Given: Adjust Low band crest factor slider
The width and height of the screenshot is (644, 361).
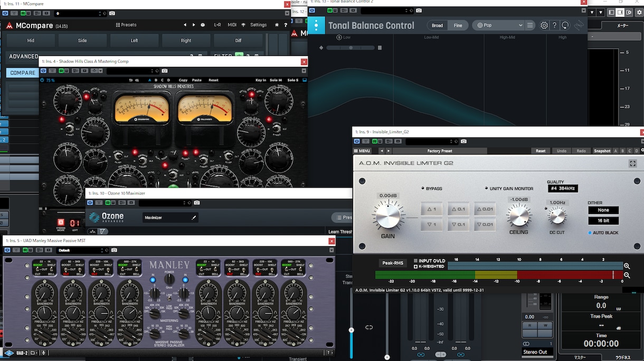Looking at the screenshot, I should coord(351,48).
